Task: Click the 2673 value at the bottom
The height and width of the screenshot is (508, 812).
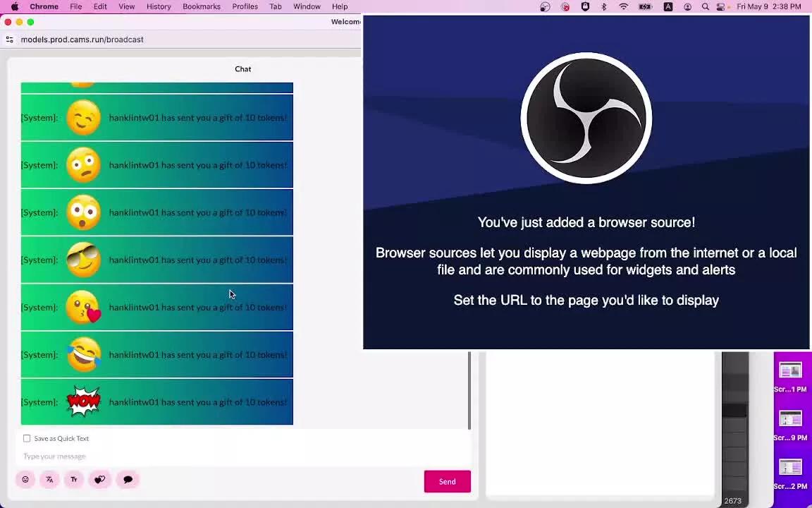Action: tap(733, 501)
